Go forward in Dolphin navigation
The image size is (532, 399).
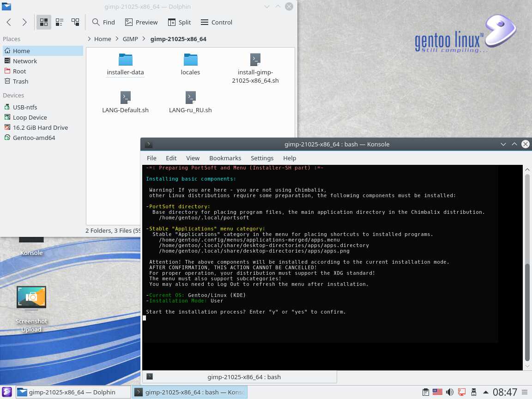point(24,22)
